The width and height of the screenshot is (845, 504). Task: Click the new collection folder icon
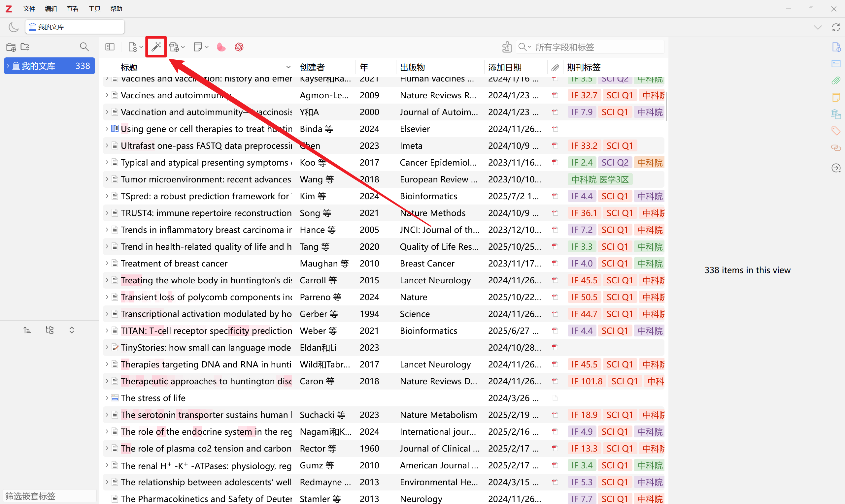(11, 47)
